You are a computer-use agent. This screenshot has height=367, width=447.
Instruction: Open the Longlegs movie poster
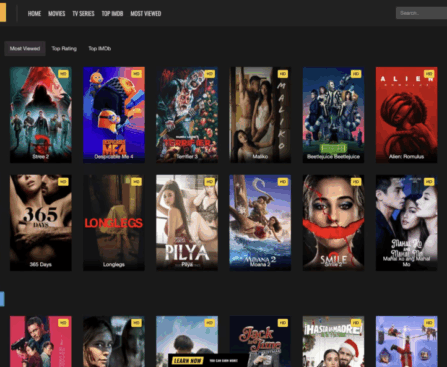[114, 223]
